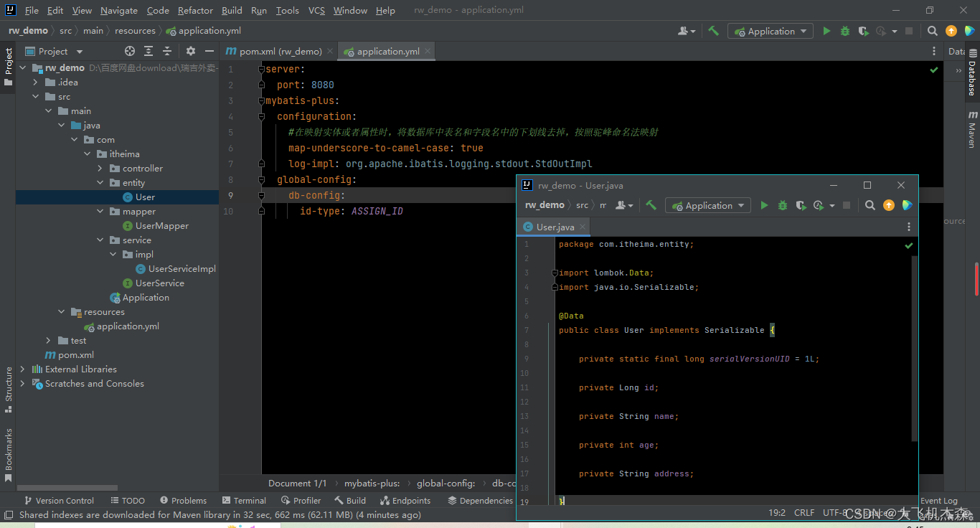This screenshot has width=980, height=528.
Task: Open the Event Log
Action: (x=940, y=500)
